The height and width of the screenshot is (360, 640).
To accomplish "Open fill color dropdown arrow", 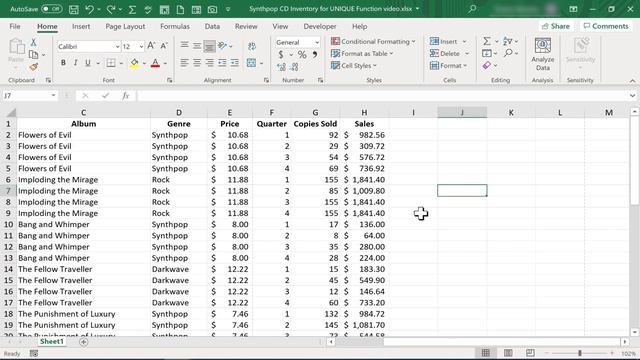I will pyautogui.click(x=144, y=63).
